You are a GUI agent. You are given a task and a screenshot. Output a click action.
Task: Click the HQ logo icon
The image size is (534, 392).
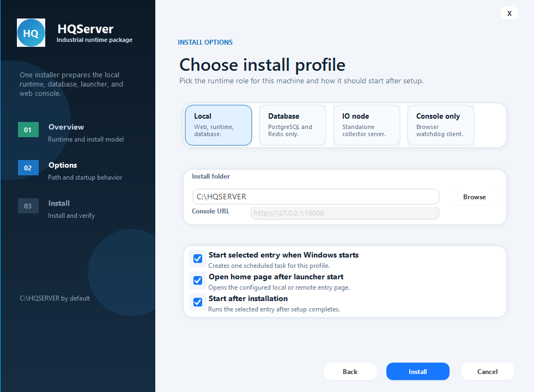click(x=31, y=33)
